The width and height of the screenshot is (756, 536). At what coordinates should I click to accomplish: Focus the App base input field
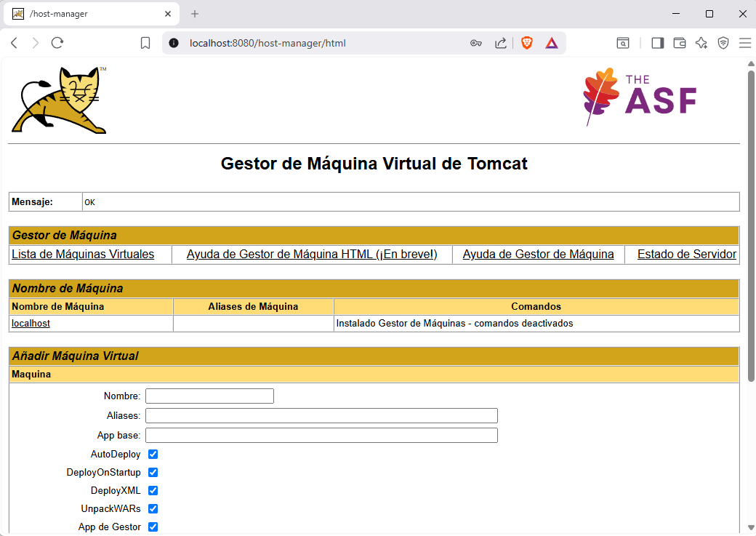321,435
